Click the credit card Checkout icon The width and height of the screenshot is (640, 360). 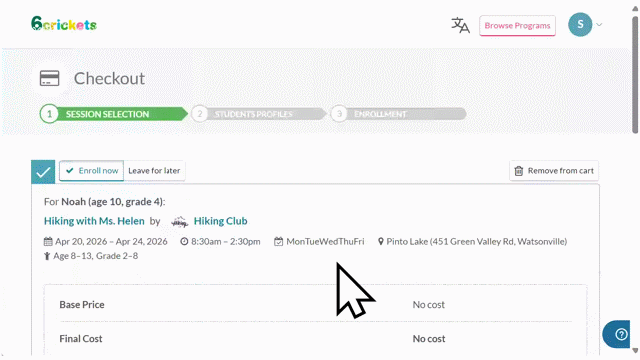(x=49, y=78)
